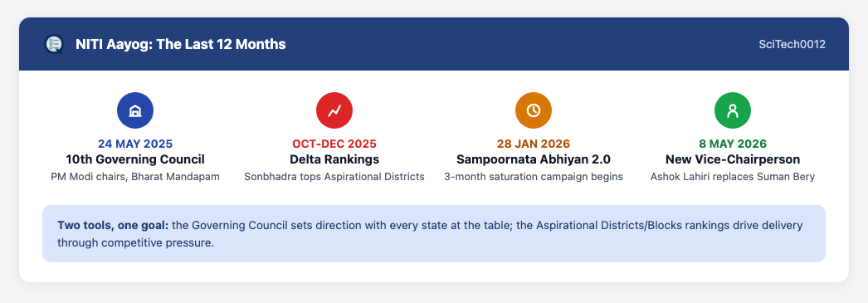Click the orange clock Sampoornata Abhiyan icon
The width and height of the screenshot is (868, 303).
pyautogui.click(x=534, y=110)
